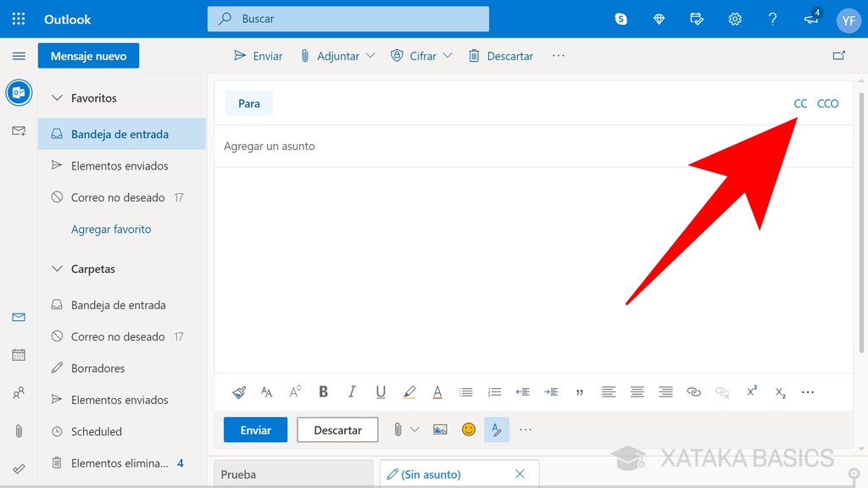
Task: Open the calendar view in left rail
Action: pyautogui.click(x=19, y=355)
